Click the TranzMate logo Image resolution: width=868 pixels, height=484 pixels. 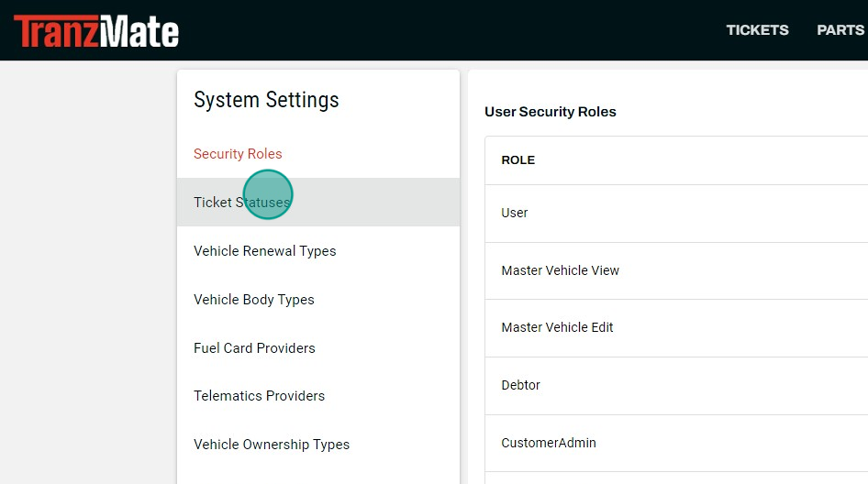click(x=96, y=31)
